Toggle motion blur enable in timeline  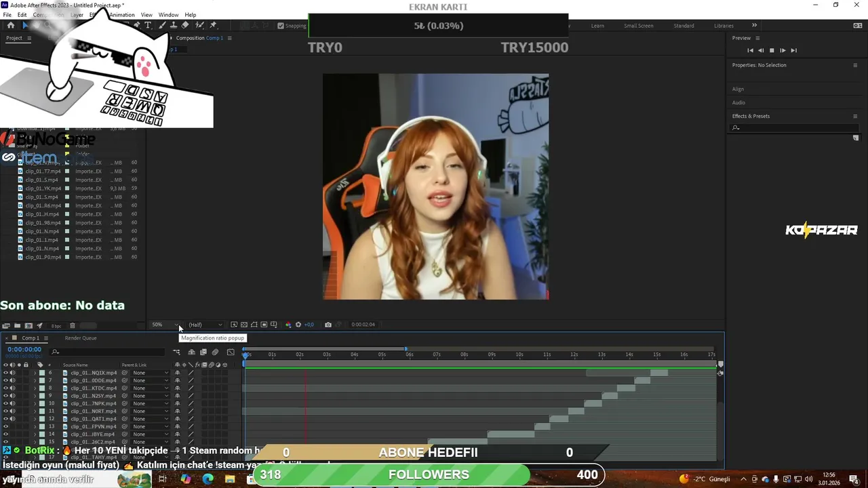pyautogui.click(x=215, y=352)
